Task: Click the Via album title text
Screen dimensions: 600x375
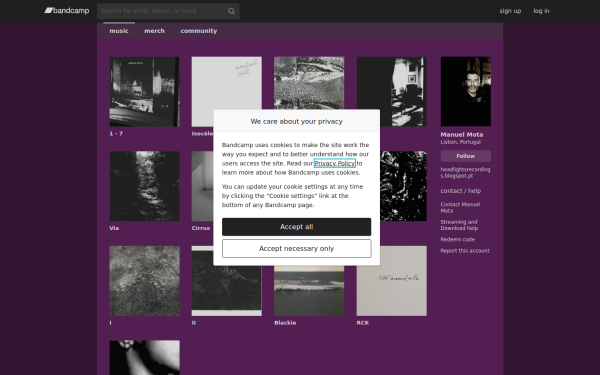Action: click(114, 228)
